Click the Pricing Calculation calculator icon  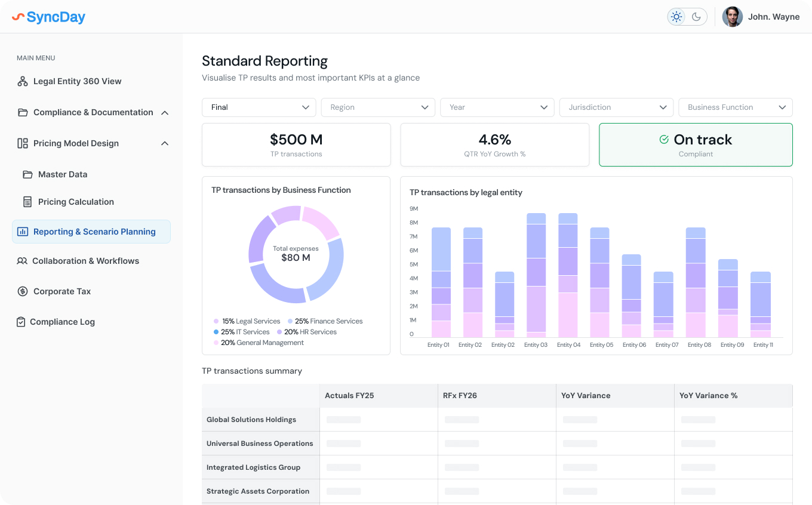point(27,202)
